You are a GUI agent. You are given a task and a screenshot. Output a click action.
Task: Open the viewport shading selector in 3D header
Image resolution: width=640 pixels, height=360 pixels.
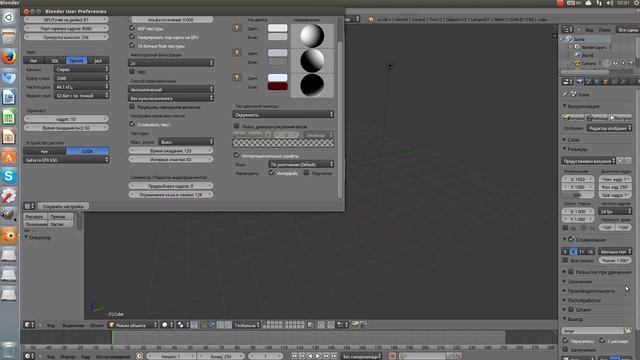pyautogui.click(x=167, y=325)
